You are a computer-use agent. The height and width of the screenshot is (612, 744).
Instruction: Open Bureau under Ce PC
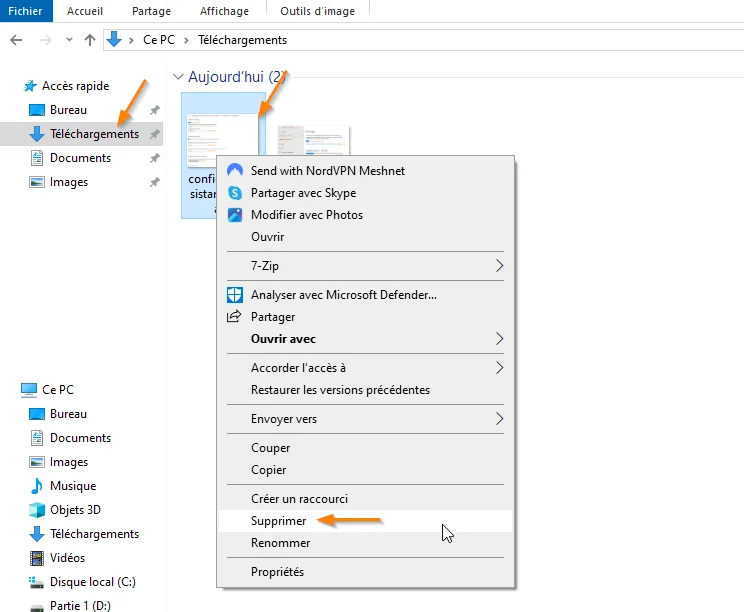pyautogui.click(x=68, y=414)
